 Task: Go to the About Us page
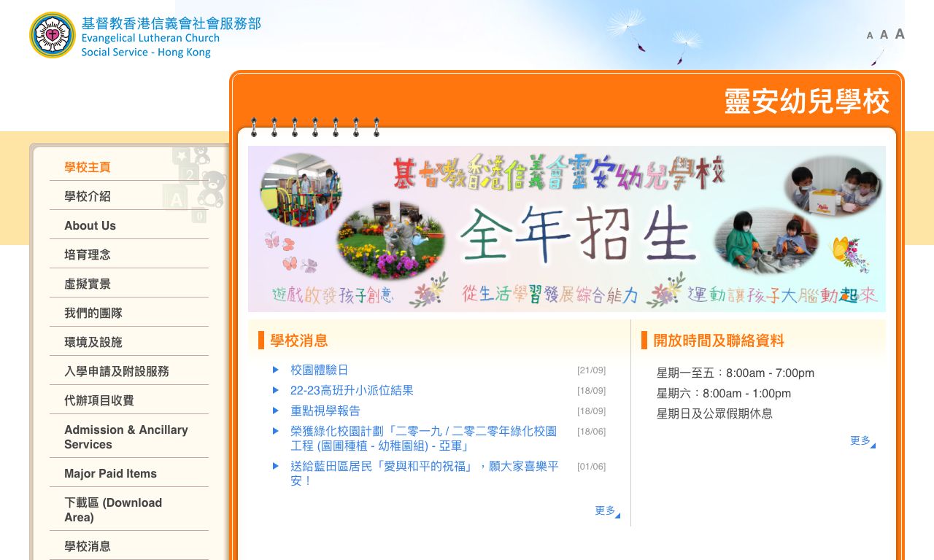(90, 225)
